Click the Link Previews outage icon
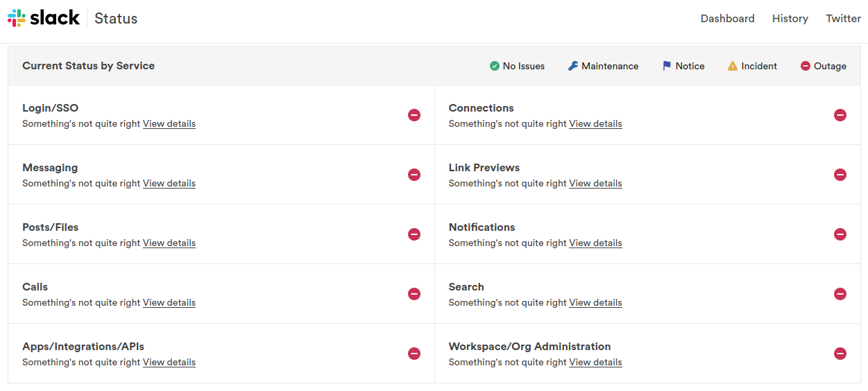This screenshot has height=391, width=868. (840, 175)
